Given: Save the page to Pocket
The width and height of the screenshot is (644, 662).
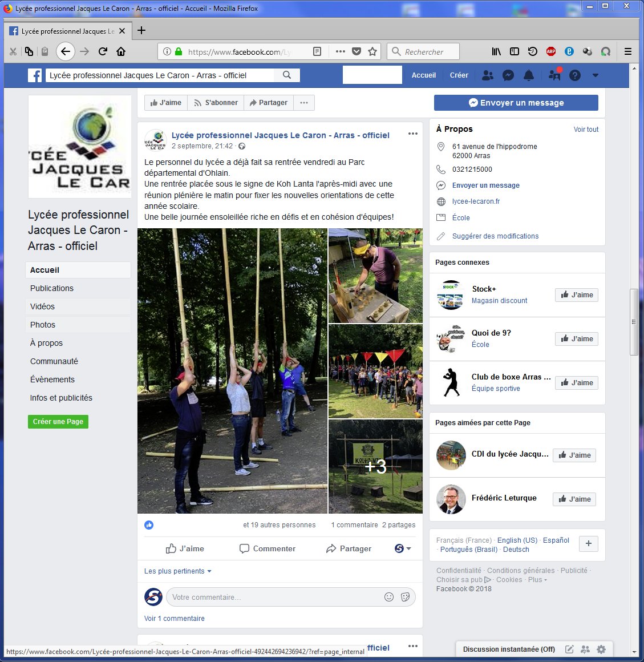Looking at the screenshot, I should click(x=357, y=51).
